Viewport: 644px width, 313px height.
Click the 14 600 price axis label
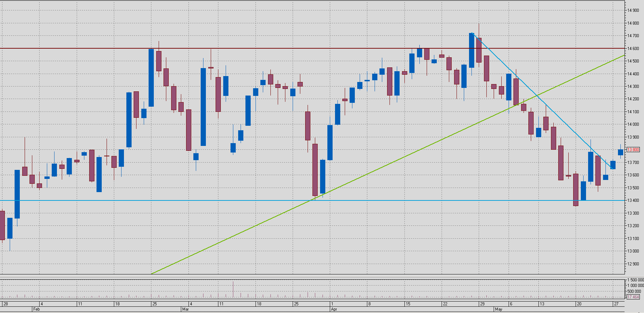[x=633, y=49]
